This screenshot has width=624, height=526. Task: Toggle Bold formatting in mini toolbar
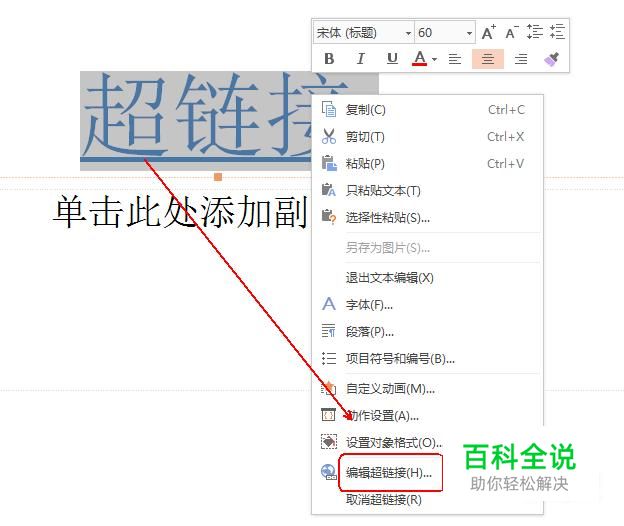329,59
